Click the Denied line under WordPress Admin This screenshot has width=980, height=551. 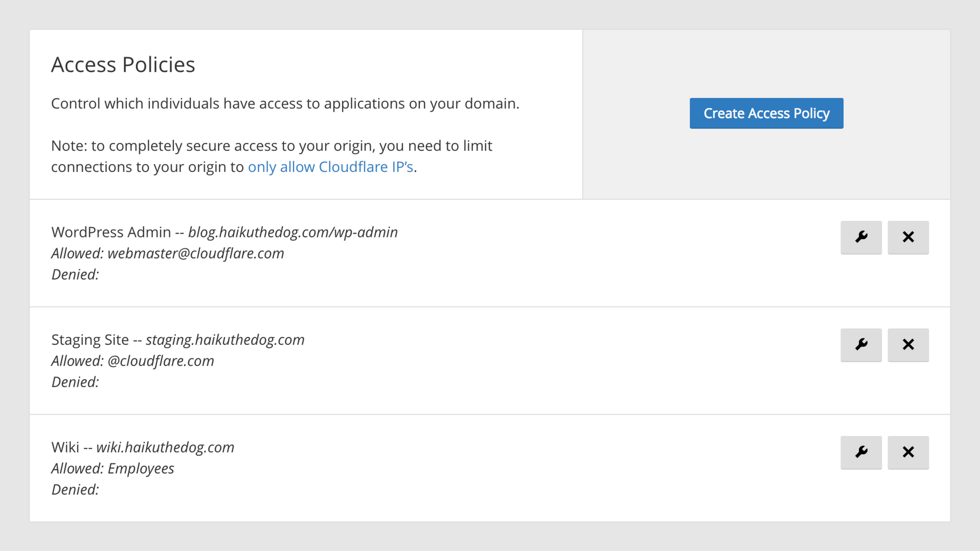pos(75,274)
